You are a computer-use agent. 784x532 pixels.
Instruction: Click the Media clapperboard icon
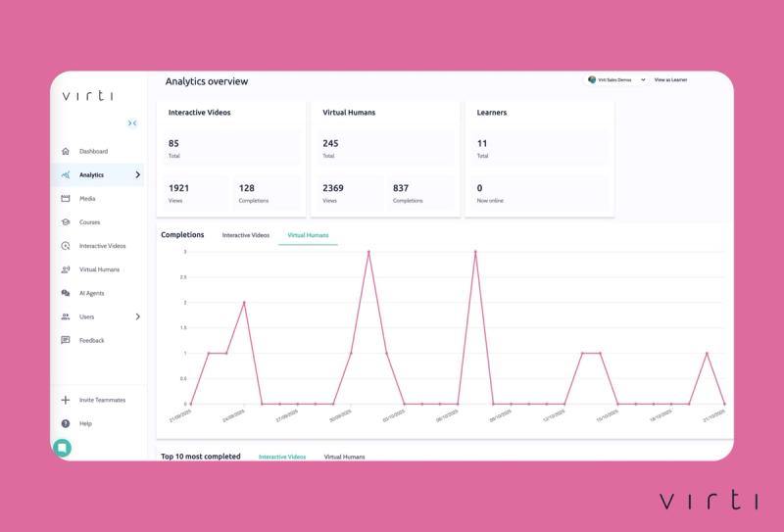pos(66,199)
